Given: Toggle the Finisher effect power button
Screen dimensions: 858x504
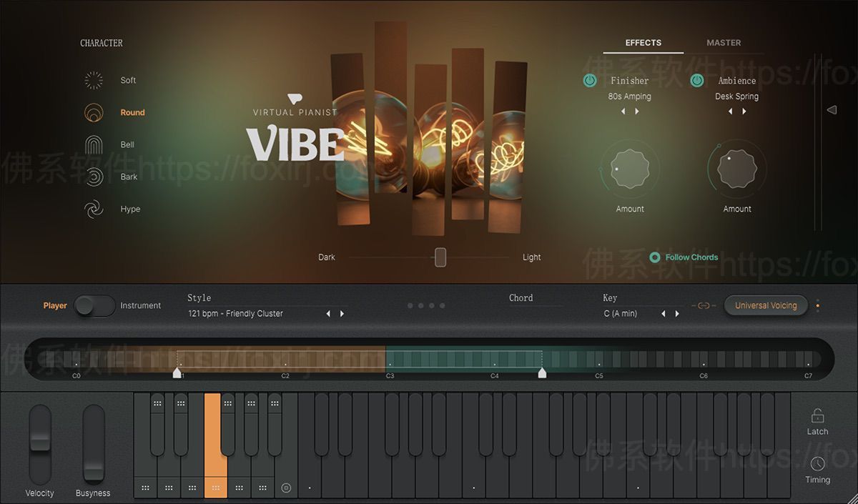Looking at the screenshot, I should 590,81.
